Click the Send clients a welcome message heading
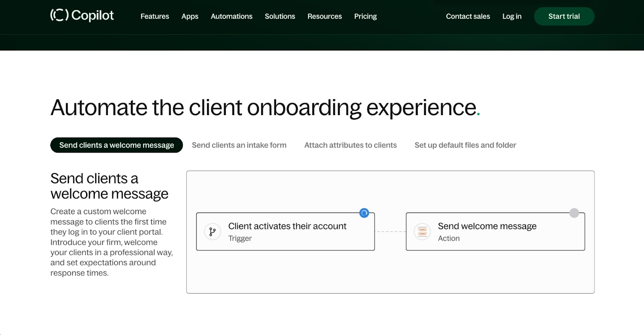 109,186
